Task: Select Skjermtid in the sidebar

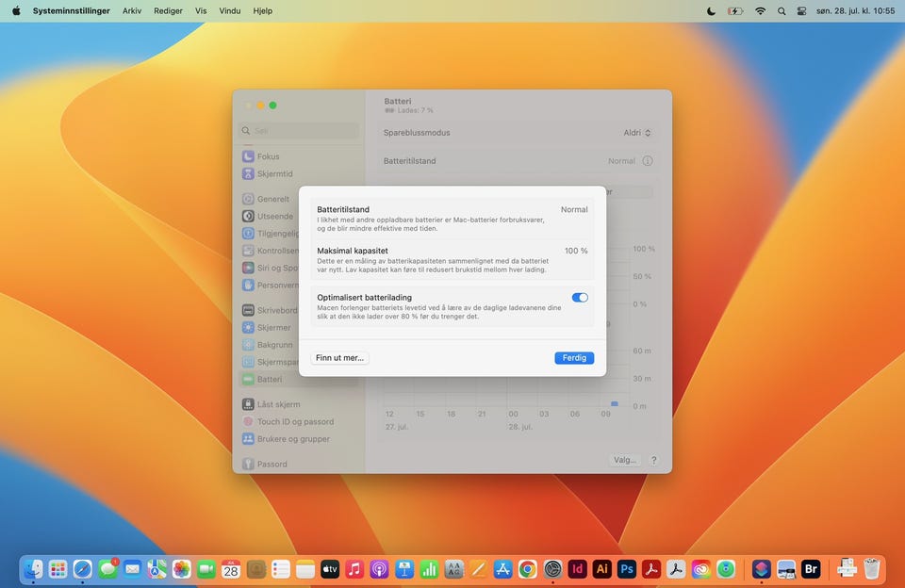Action: pos(299,173)
